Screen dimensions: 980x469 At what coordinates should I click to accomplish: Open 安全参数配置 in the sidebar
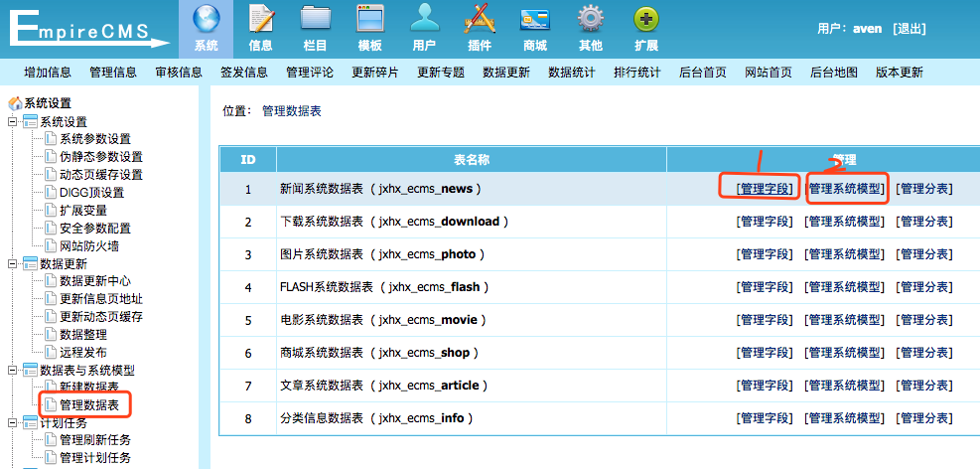[x=95, y=229]
